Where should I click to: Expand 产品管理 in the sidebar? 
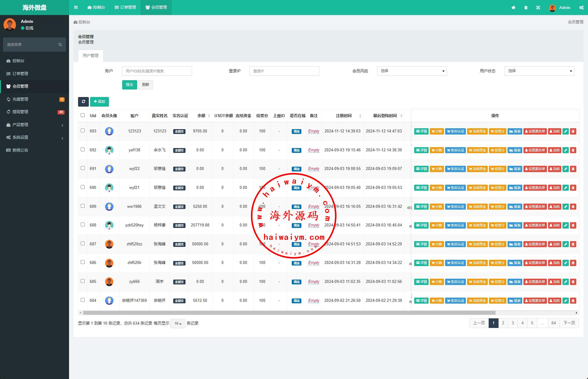(20, 125)
